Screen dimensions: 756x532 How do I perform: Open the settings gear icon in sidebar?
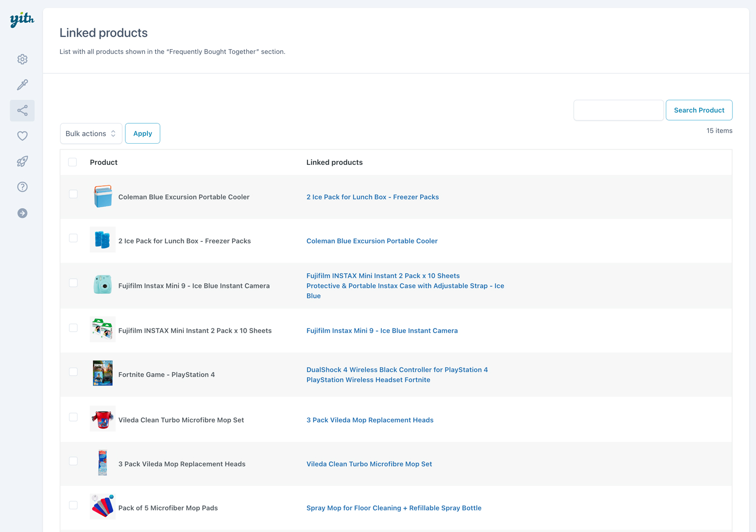(x=22, y=59)
